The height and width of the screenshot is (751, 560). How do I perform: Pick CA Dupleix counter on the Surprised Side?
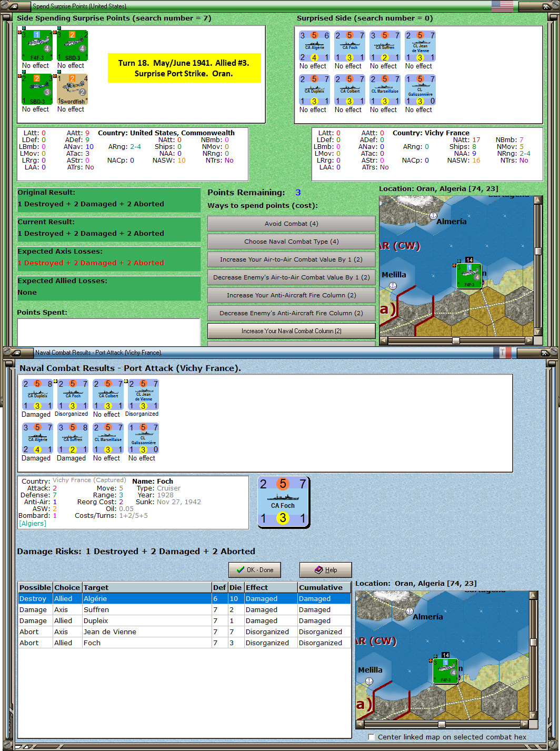314,90
